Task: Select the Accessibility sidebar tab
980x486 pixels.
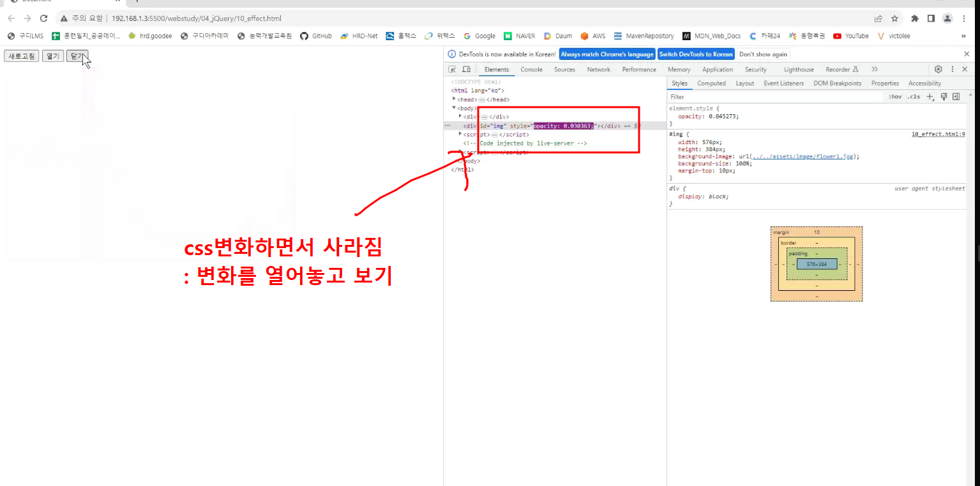Action: pyautogui.click(x=924, y=84)
